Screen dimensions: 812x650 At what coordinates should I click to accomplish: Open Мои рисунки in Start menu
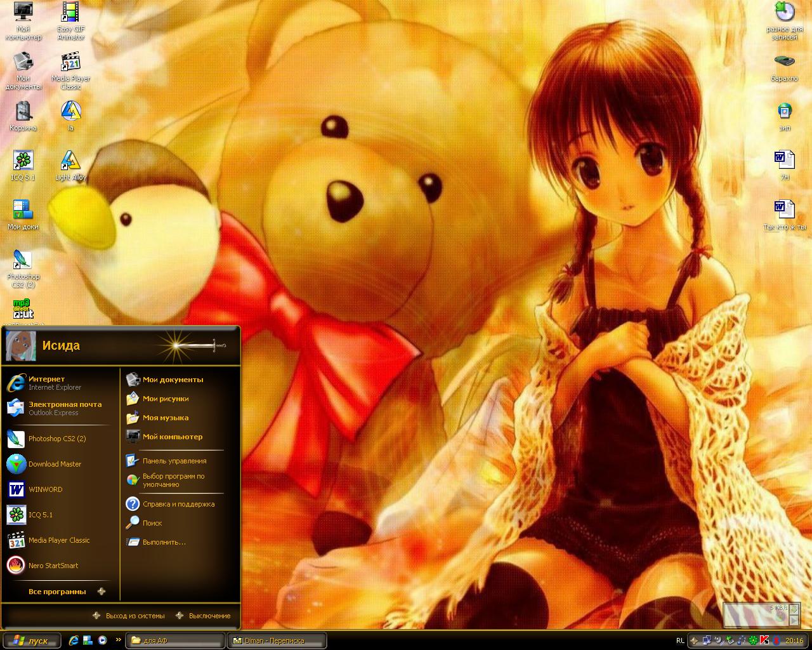tap(180, 399)
